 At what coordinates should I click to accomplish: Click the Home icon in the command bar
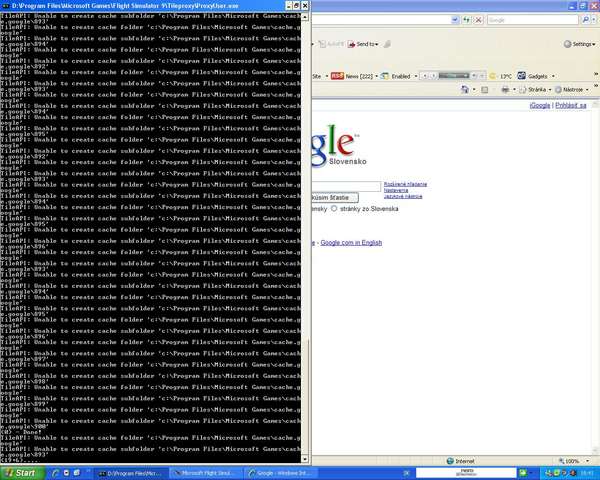coord(465,90)
